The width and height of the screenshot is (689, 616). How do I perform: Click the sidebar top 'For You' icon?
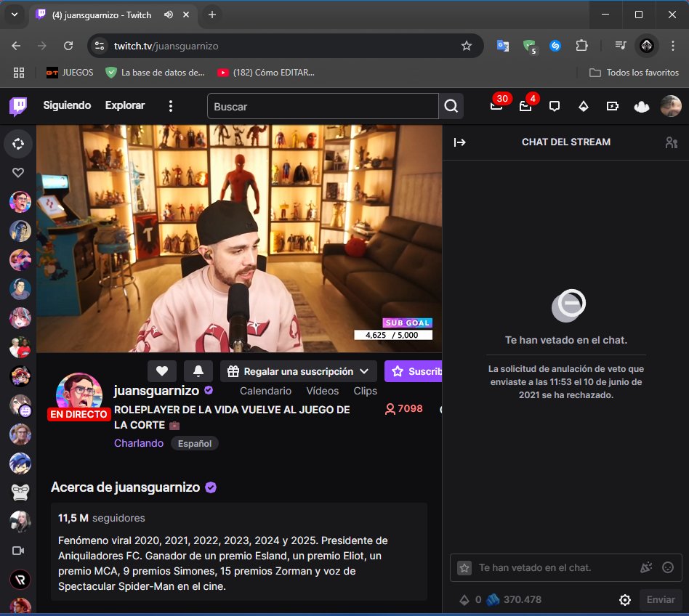(x=18, y=144)
